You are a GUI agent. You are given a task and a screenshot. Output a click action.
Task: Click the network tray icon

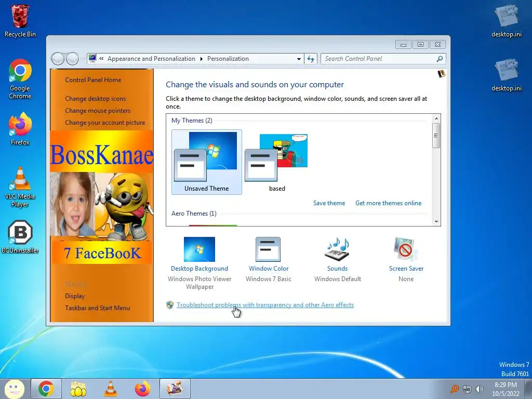click(x=467, y=389)
